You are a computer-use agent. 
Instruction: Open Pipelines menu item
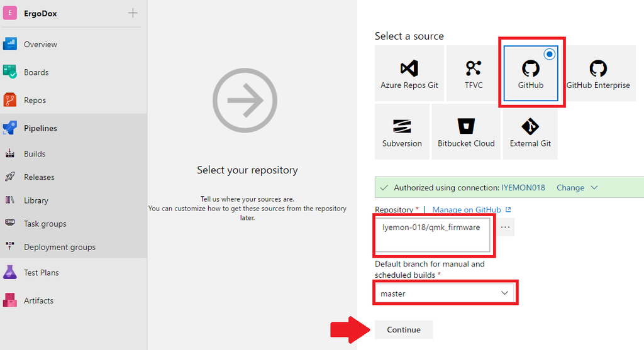click(40, 128)
